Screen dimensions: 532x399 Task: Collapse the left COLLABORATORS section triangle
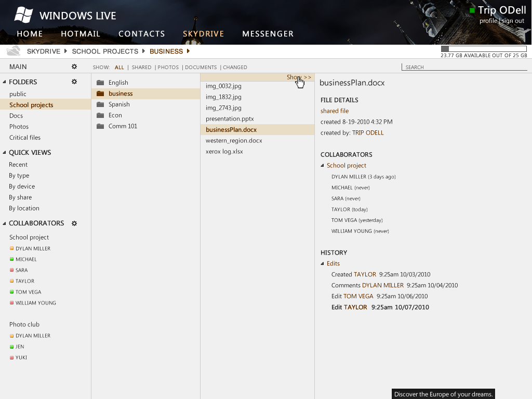pyautogui.click(x=4, y=223)
